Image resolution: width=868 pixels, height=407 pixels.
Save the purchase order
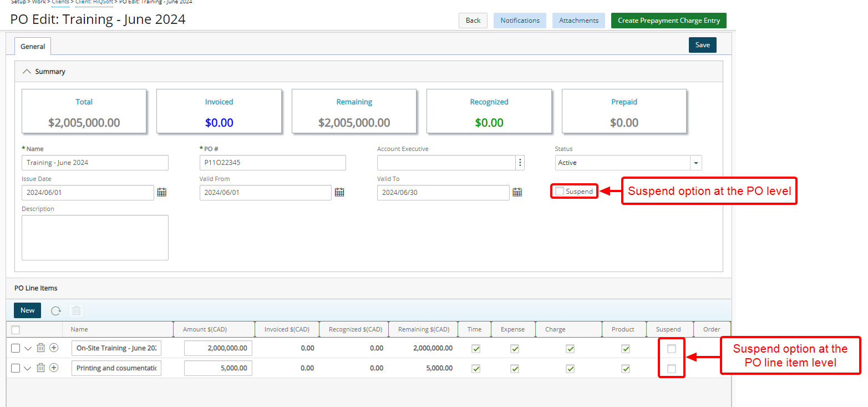pos(703,45)
